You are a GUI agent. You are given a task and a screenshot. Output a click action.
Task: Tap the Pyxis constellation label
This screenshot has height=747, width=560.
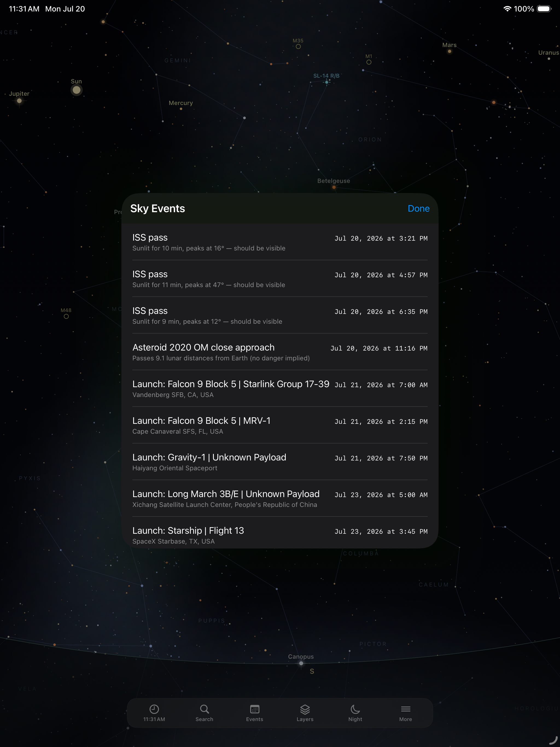pos(30,478)
